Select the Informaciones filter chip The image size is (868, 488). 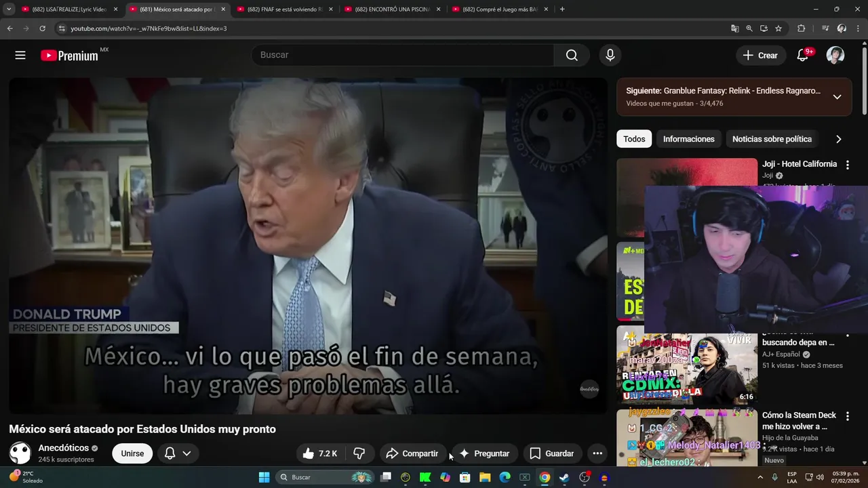[688, 139]
